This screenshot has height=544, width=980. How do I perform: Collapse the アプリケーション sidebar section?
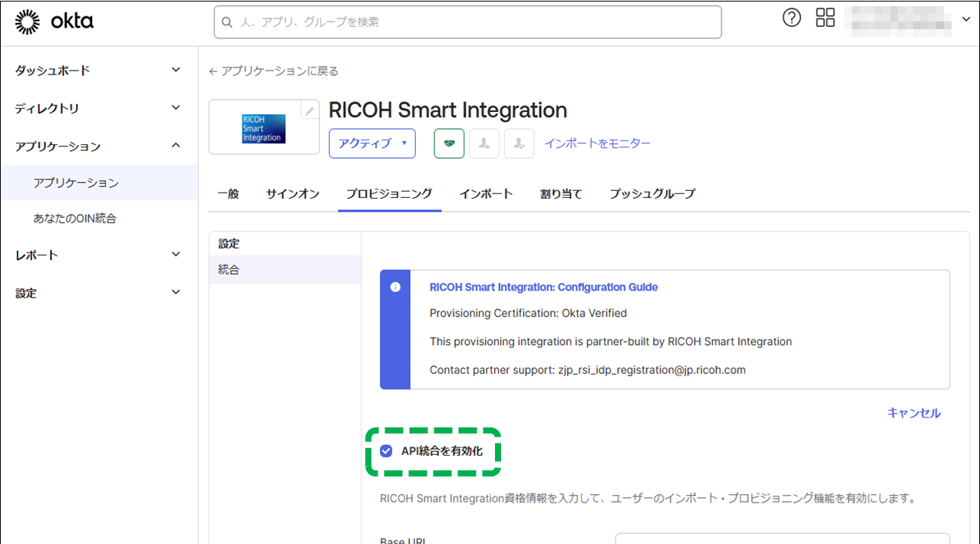(99, 146)
